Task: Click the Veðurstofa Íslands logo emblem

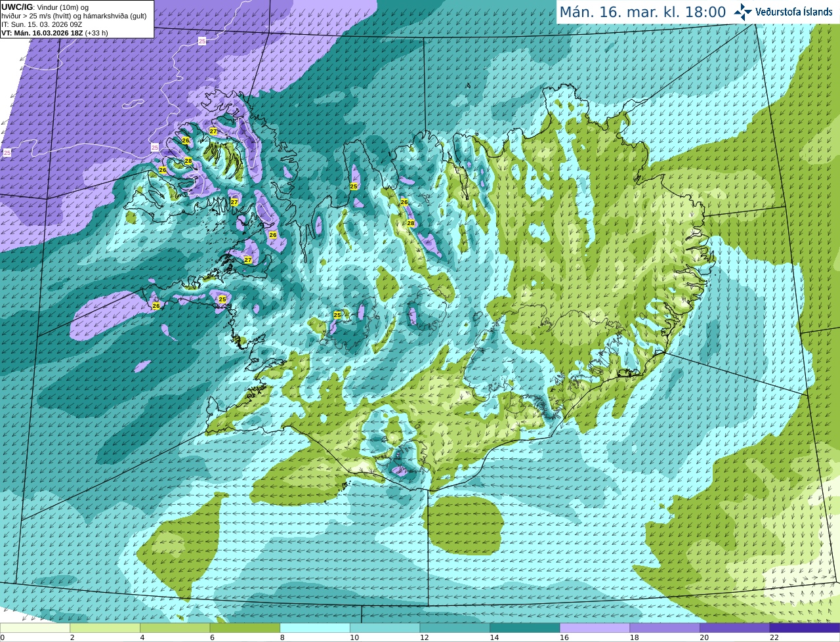Action: pos(743,12)
